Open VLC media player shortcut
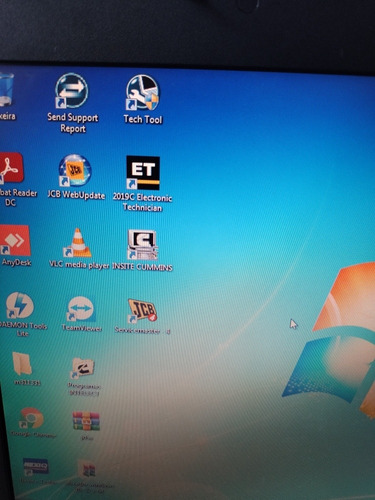This screenshot has height=500, width=375. click(x=78, y=243)
